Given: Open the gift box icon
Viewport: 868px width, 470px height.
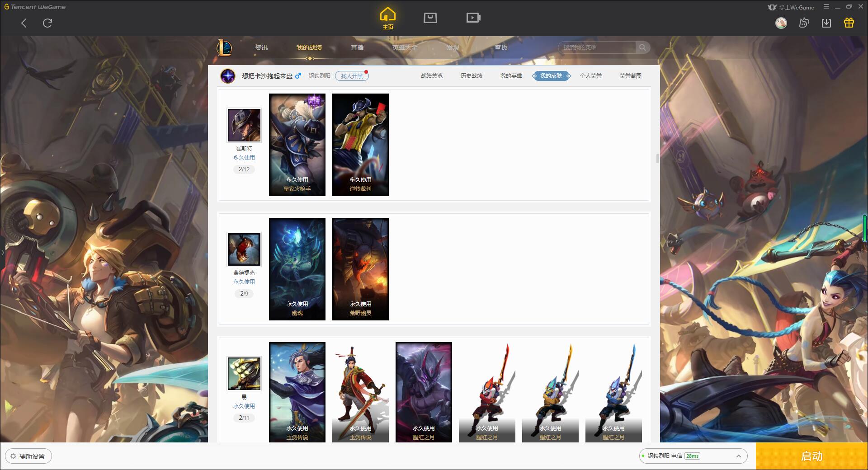Looking at the screenshot, I should 849,23.
